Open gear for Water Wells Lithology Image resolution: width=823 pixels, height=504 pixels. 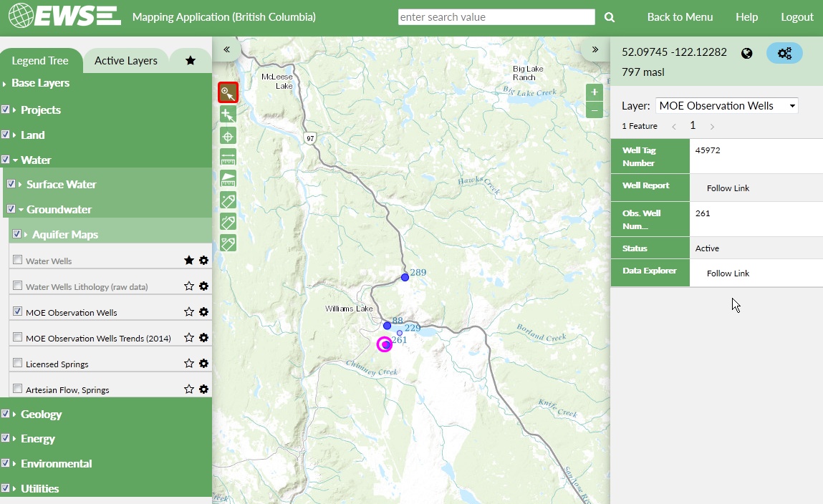coord(203,286)
